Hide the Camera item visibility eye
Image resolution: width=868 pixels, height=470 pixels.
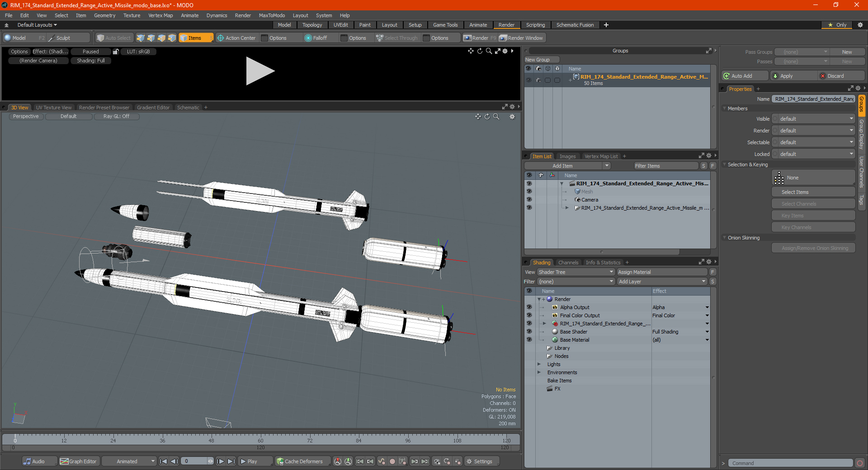point(529,200)
